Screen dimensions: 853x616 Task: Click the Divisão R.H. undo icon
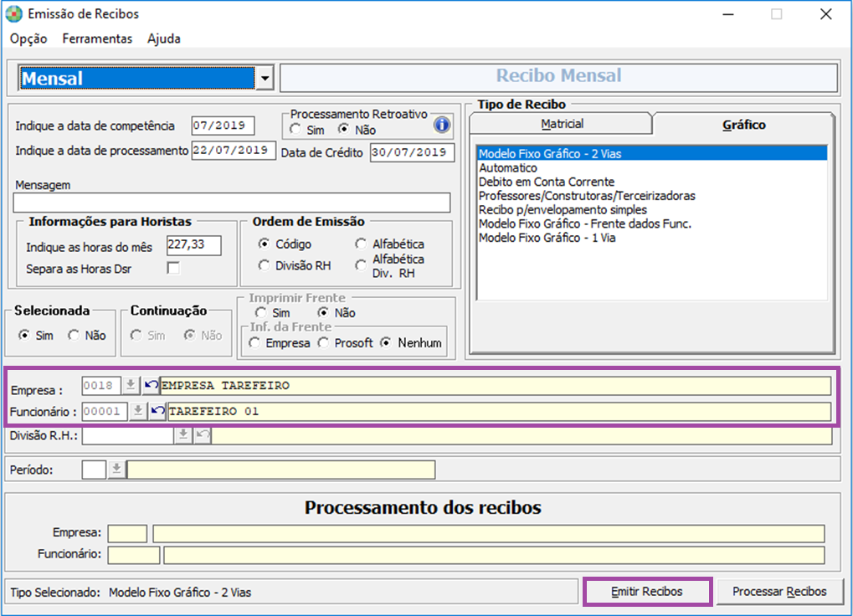click(203, 435)
